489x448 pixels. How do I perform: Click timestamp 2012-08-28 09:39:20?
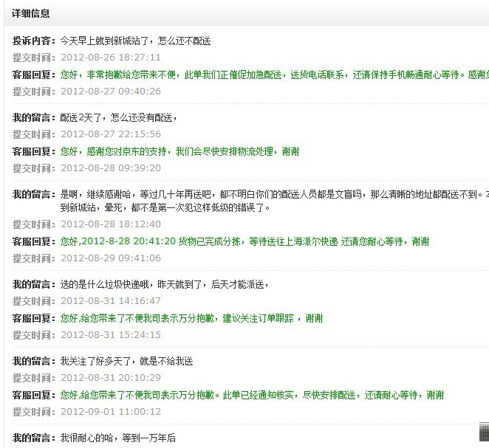111,168
